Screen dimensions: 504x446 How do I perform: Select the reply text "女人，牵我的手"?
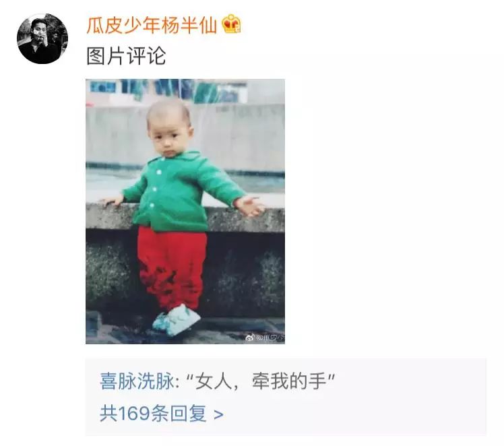[261, 381]
